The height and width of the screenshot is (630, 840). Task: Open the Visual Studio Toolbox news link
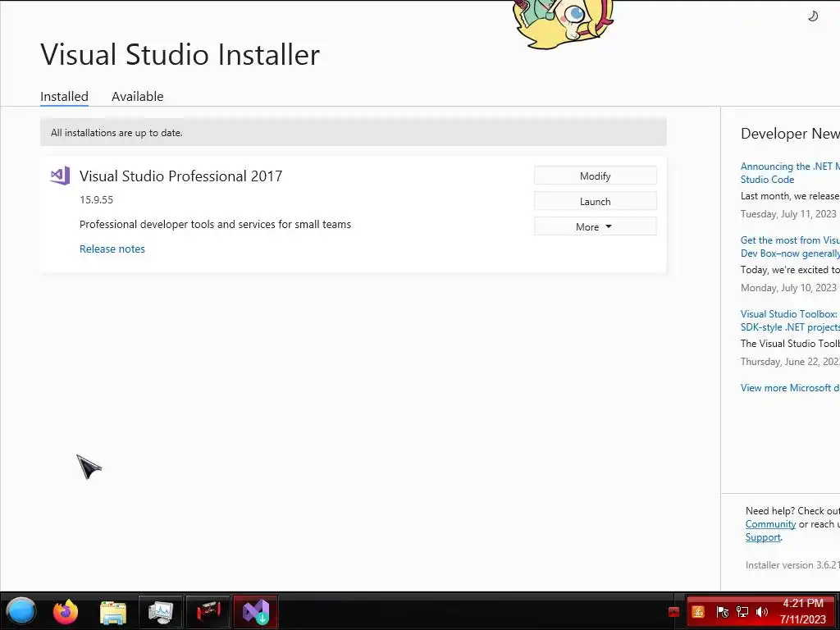point(790,321)
